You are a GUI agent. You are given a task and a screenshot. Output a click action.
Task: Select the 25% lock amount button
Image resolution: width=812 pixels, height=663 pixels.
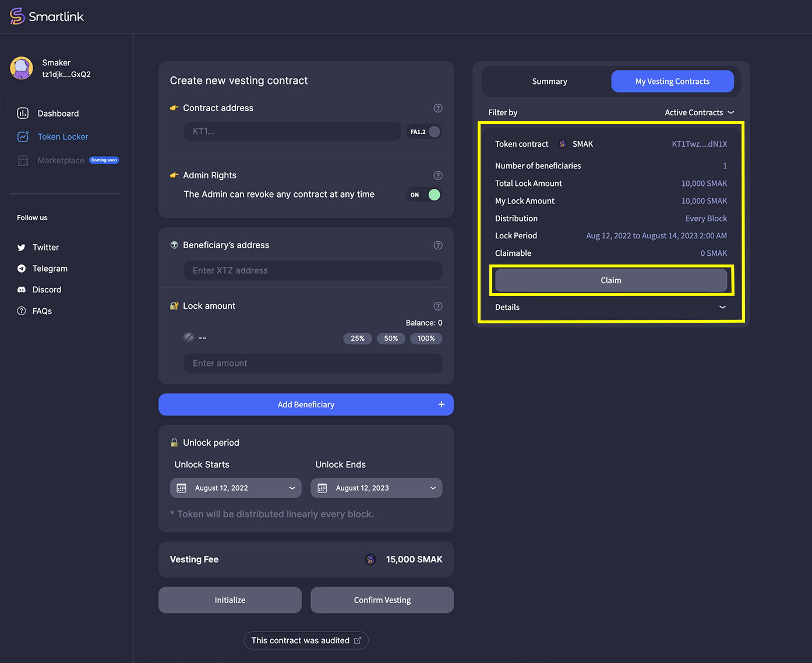pos(358,338)
